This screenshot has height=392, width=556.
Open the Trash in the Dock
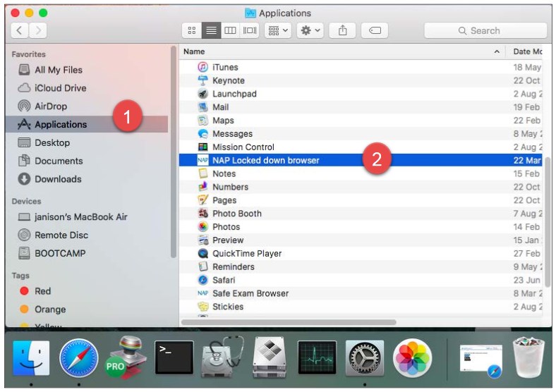point(528,357)
